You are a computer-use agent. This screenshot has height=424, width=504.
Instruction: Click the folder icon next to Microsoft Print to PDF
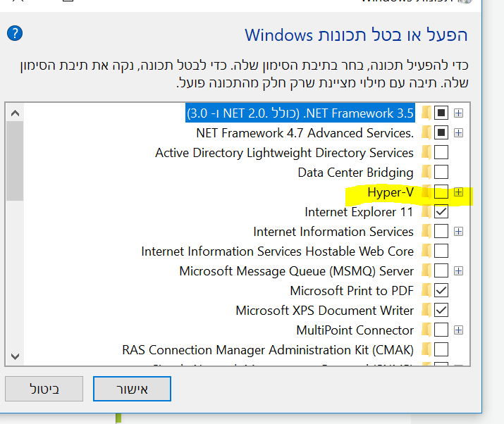[x=426, y=291]
